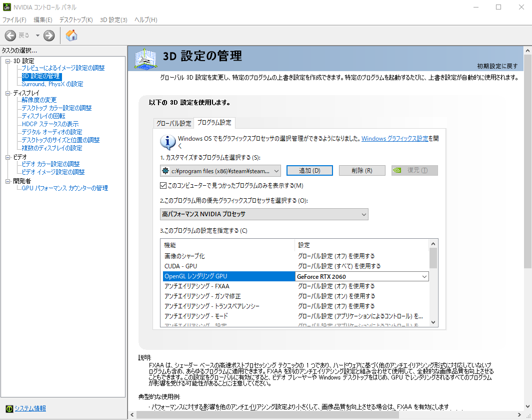
Task: Select the プログラム設定 tab
Action: coord(214,122)
